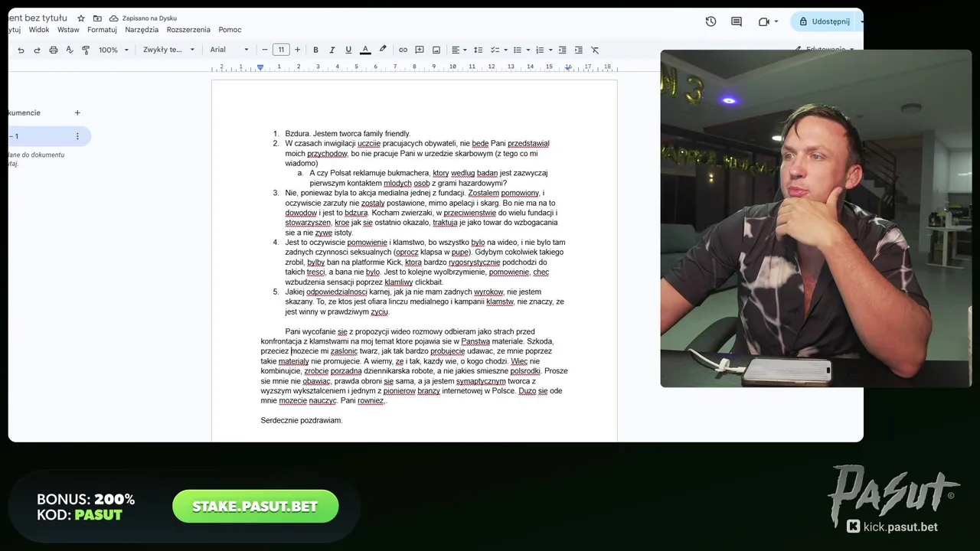980x551 pixels.
Task: Undo the last edit in Docs
Action: click(x=21, y=50)
